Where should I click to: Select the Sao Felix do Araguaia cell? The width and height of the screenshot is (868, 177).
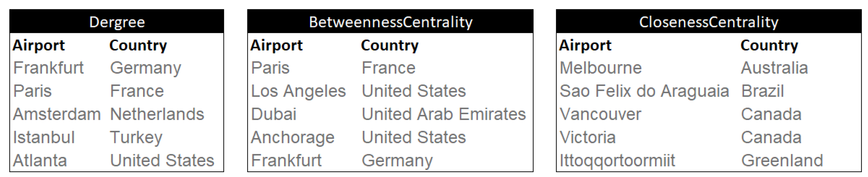click(644, 91)
